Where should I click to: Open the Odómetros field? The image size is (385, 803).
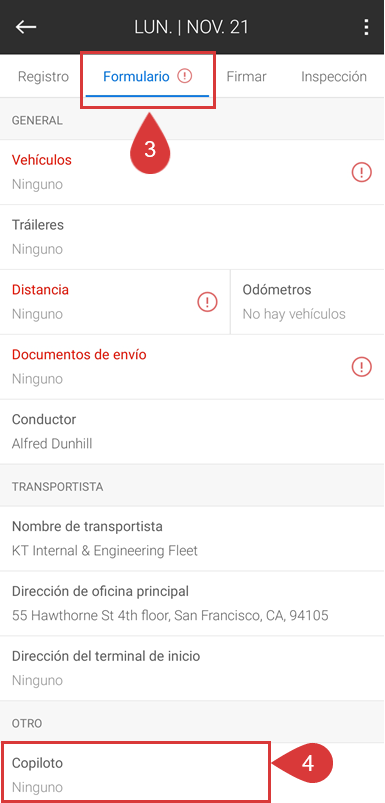[x=308, y=302]
